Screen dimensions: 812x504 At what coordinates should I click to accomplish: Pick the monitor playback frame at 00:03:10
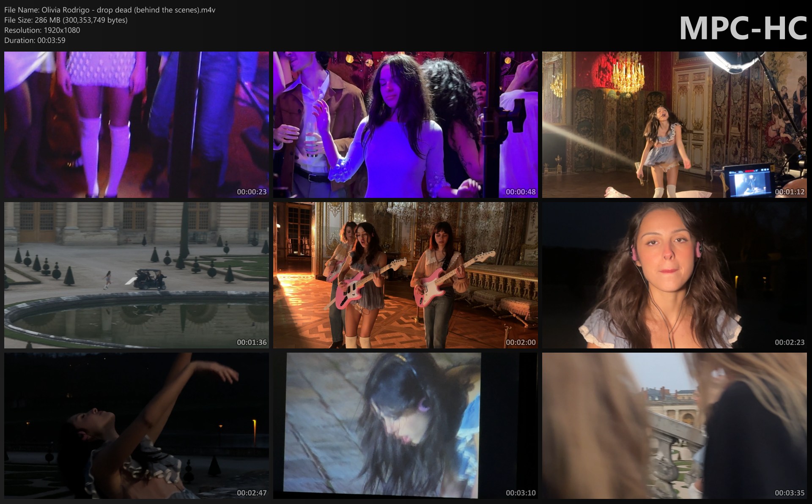click(406, 426)
